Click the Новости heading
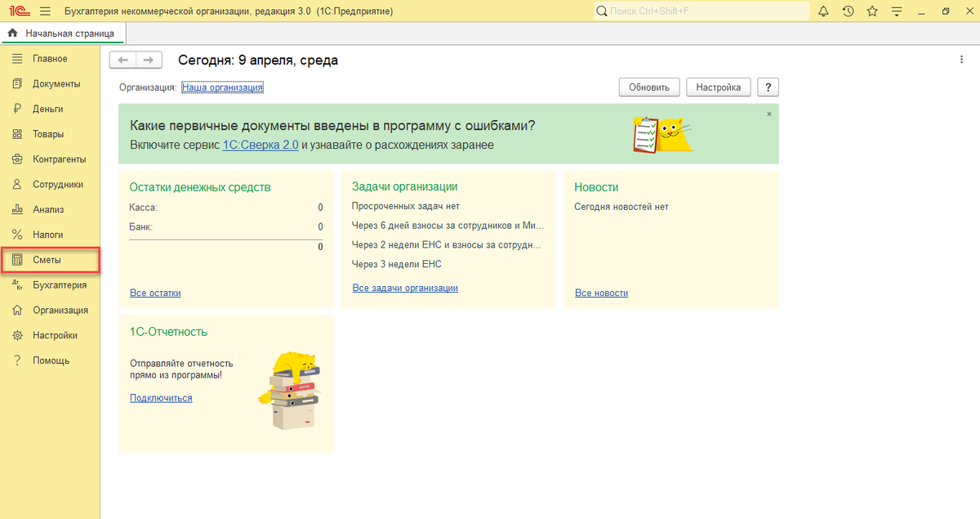The image size is (980, 519). 596,187
